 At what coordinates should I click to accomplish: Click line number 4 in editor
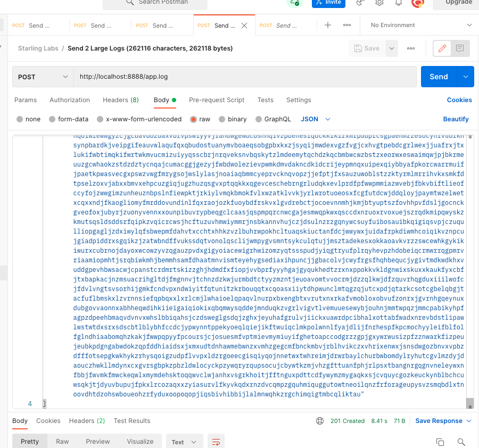coord(30,404)
